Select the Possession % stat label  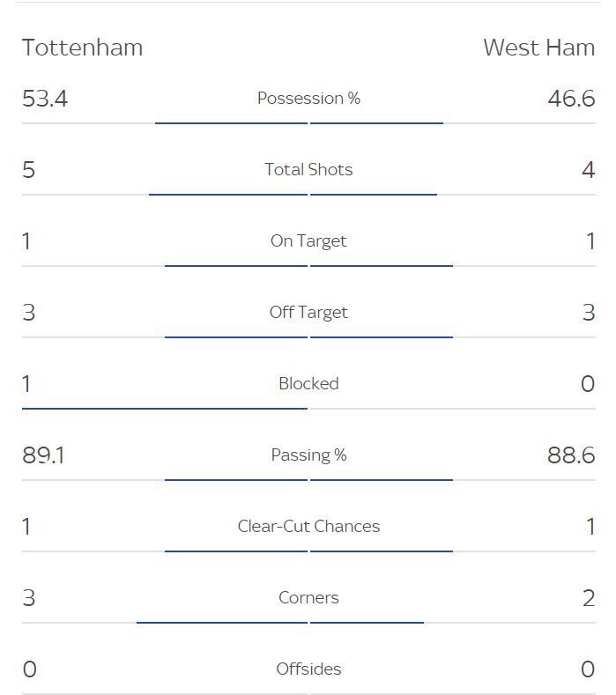tap(308, 98)
